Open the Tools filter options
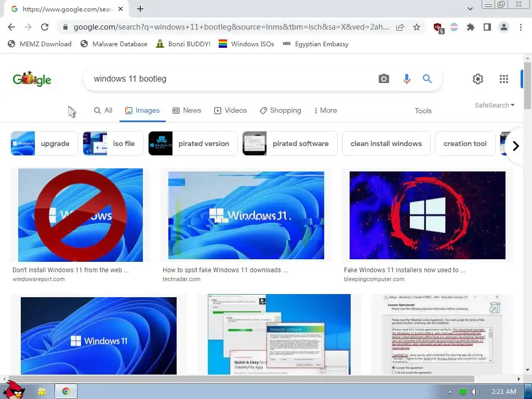Screen dimensions: 532x399 (423, 111)
